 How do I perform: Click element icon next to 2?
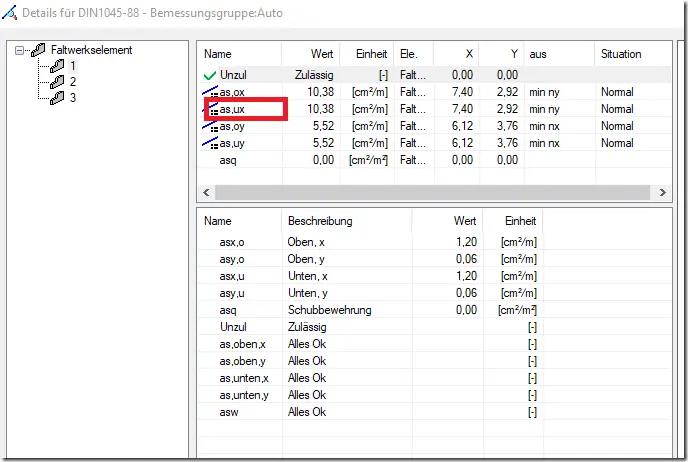pyautogui.click(x=57, y=82)
